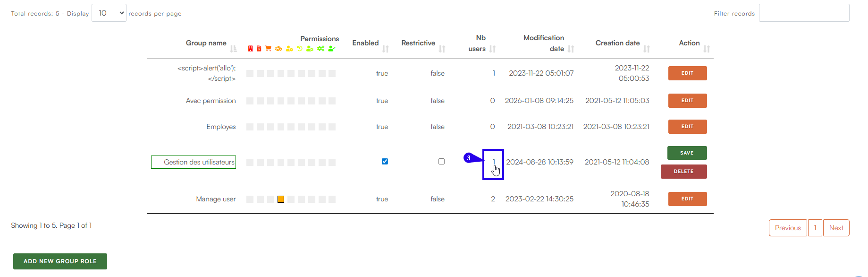The image size is (868, 277).
Task: Save the Gestion des utilisateurs changes
Action: tap(687, 153)
